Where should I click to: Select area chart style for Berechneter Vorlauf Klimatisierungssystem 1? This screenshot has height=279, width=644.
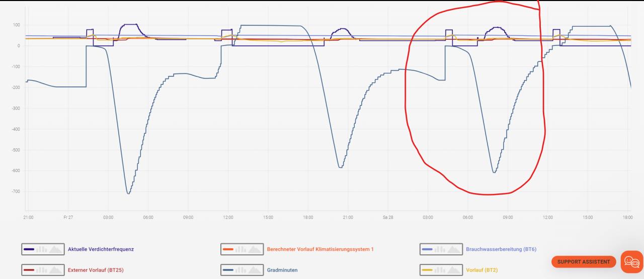254,249
